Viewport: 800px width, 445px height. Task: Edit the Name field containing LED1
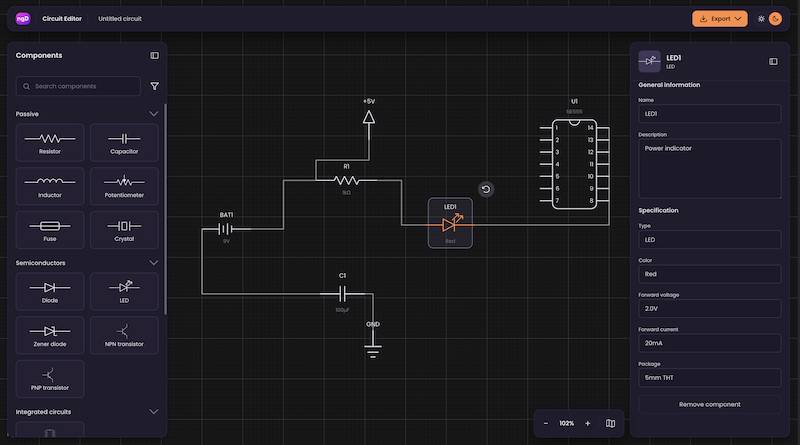[x=710, y=114]
